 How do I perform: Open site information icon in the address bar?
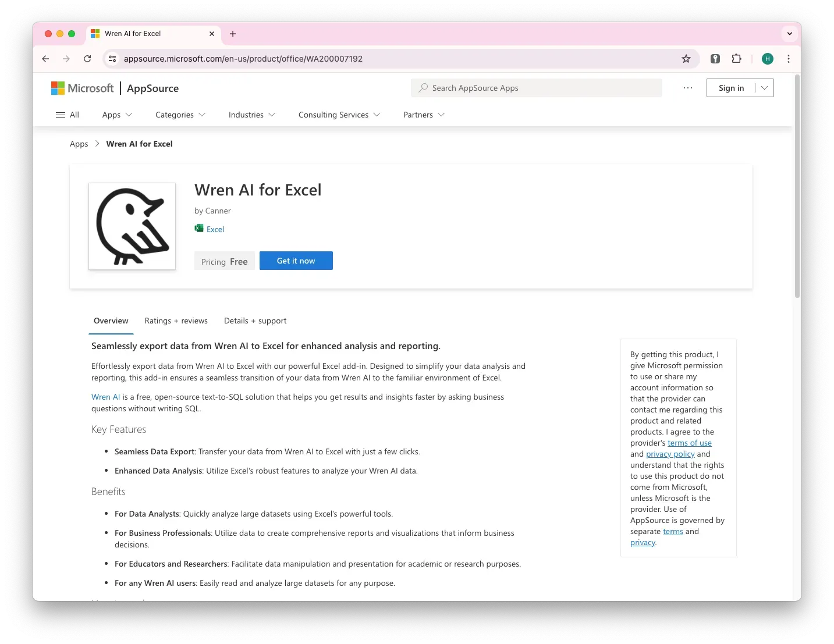click(x=113, y=59)
